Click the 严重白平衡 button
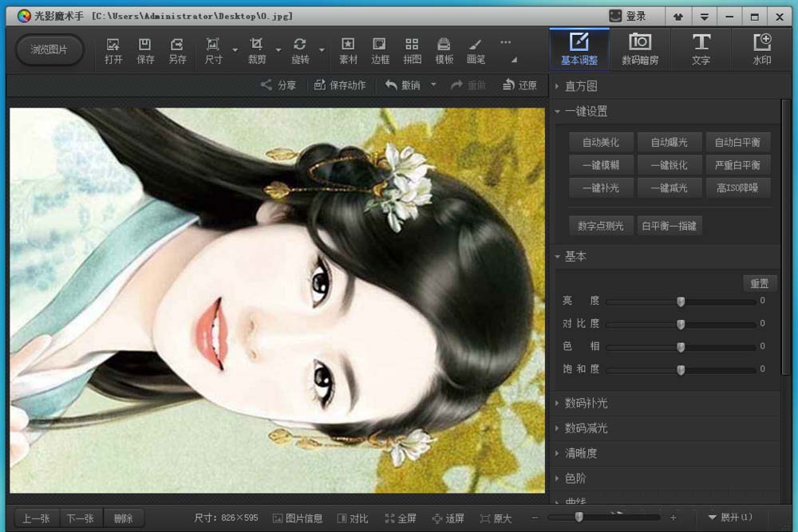 tap(737, 165)
